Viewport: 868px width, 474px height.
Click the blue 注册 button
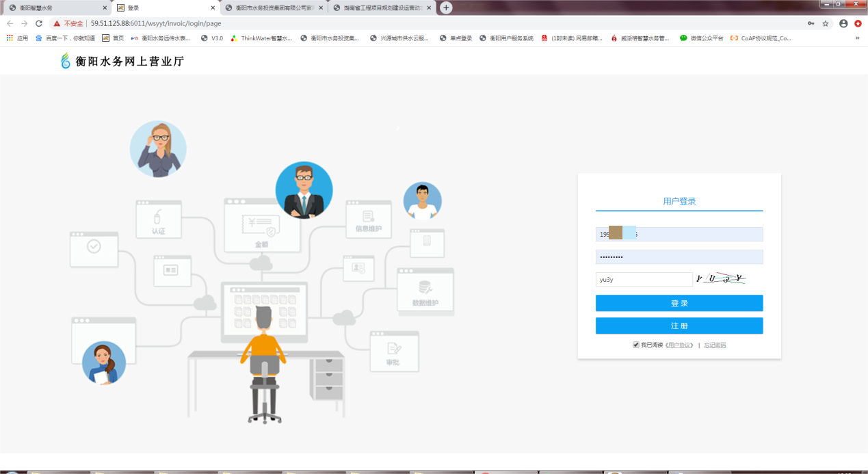point(679,326)
